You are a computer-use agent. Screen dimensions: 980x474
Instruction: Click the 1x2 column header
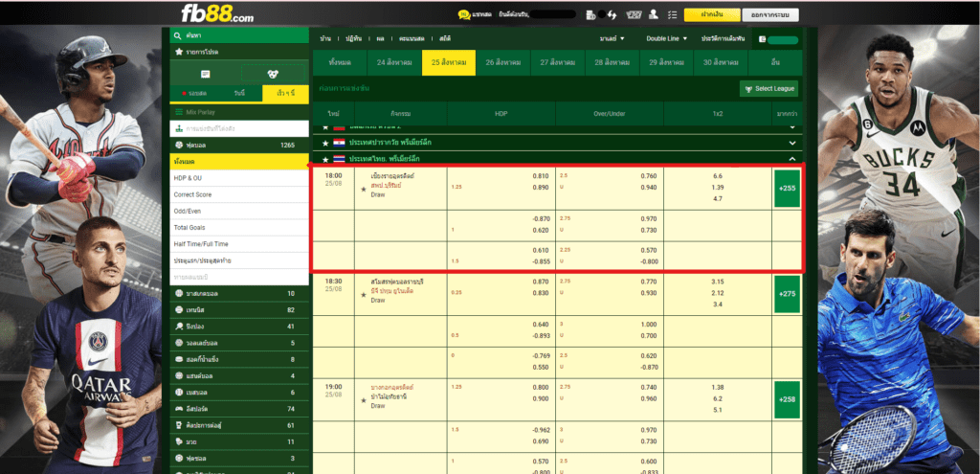pos(718,114)
